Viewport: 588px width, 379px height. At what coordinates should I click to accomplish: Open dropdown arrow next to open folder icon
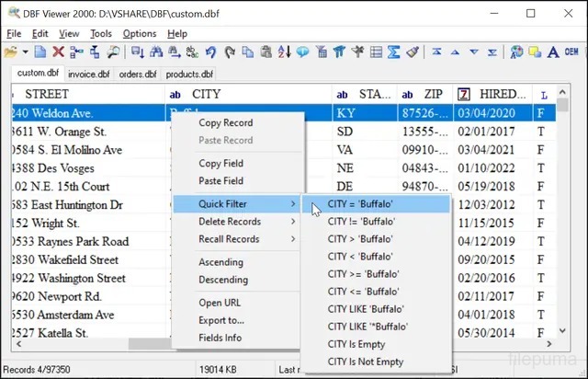coord(25,52)
